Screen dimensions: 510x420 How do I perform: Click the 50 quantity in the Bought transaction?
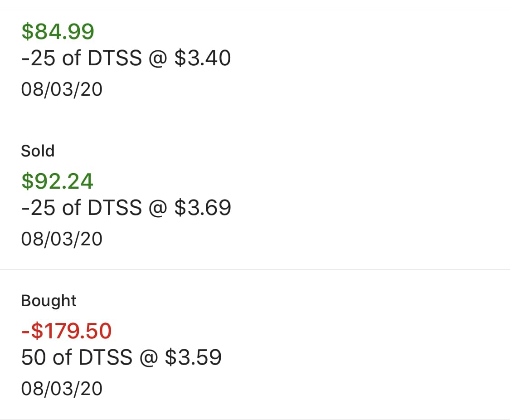point(34,357)
